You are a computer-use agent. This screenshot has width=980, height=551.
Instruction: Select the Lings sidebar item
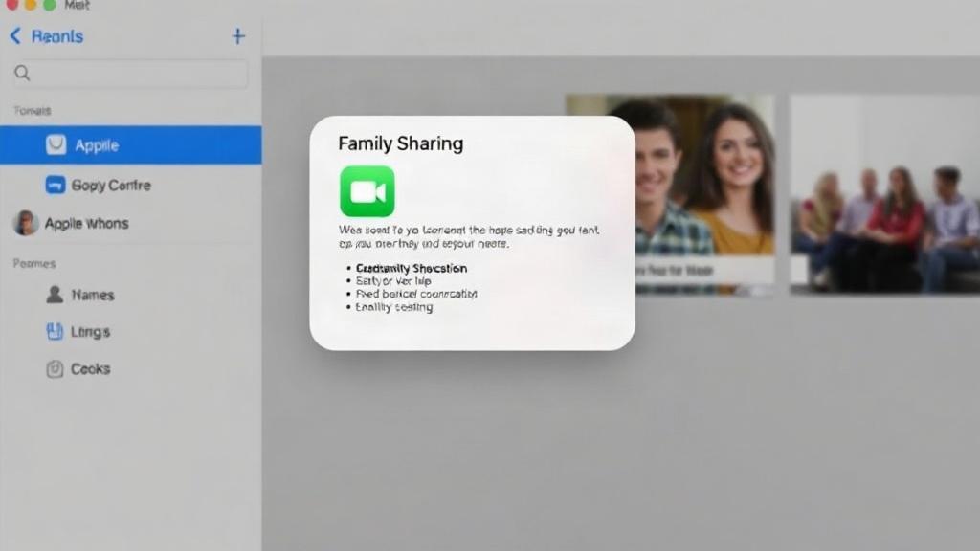click(130, 331)
